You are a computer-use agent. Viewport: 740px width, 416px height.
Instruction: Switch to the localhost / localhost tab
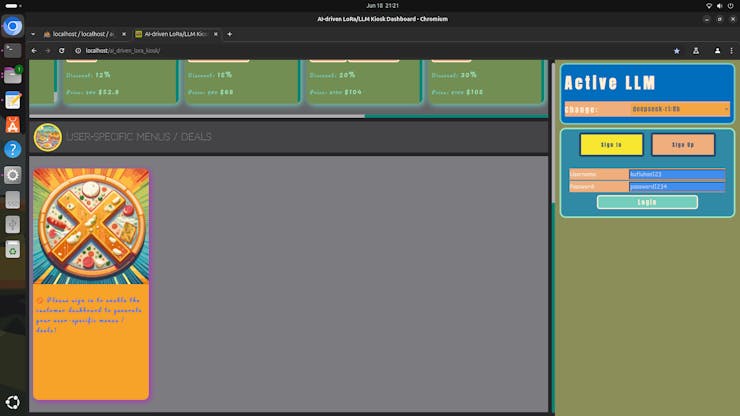(x=83, y=34)
